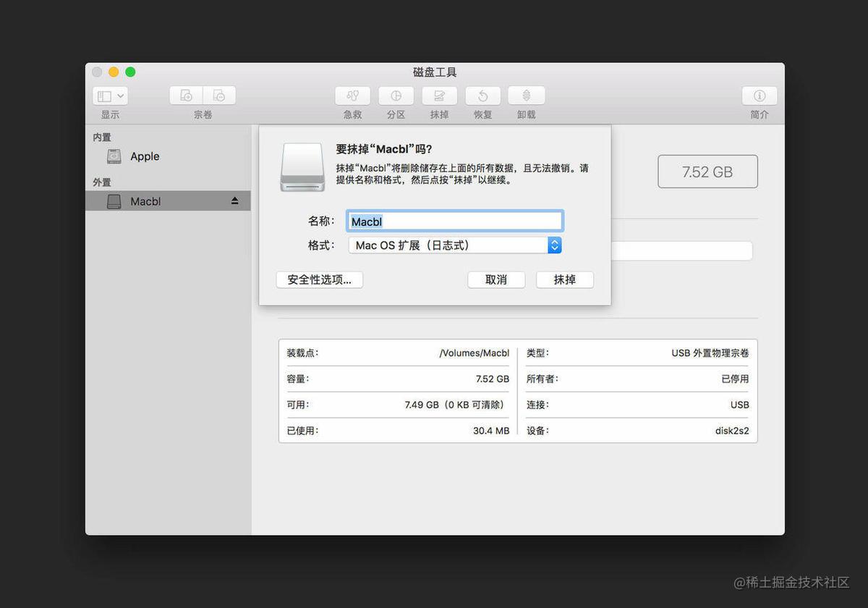Select the Apple internal disk in sidebar
This screenshot has height=608, width=868.
point(144,156)
